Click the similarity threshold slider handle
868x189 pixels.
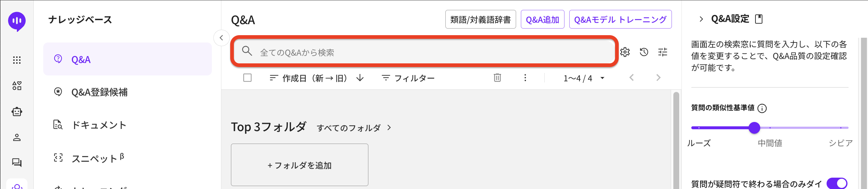(754, 128)
